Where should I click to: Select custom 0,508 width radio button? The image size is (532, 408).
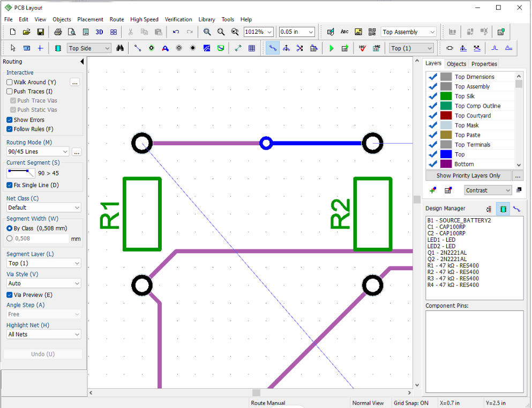coord(10,238)
